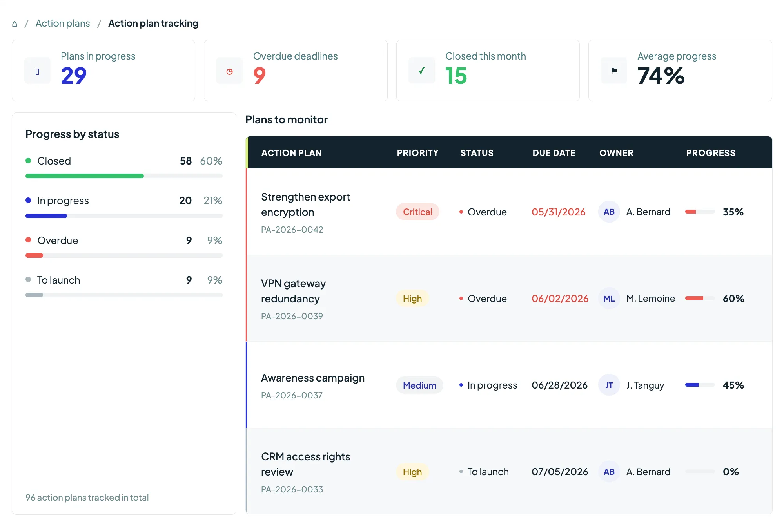Open the Awareness campaign plan

click(x=312, y=378)
